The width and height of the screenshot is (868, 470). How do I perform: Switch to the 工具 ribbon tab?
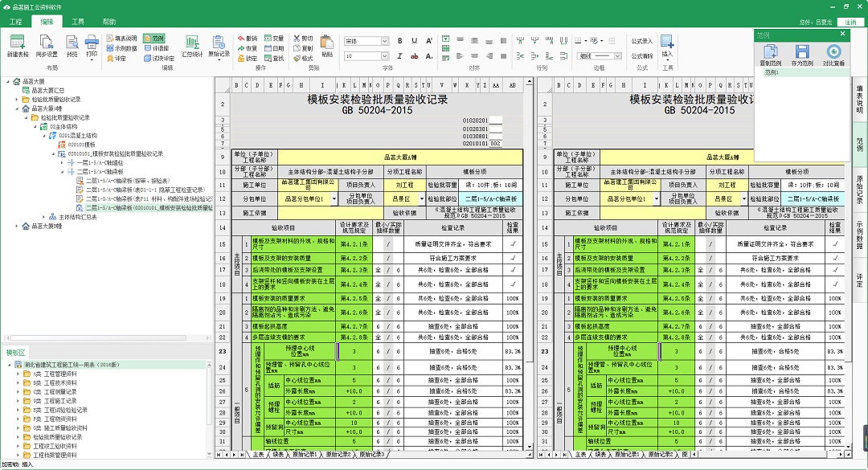tap(76, 22)
